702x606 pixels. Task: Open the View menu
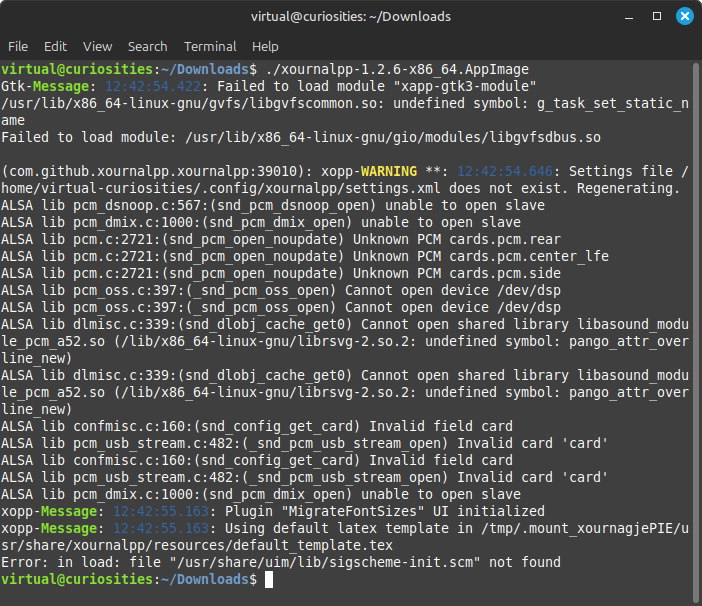(97, 47)
